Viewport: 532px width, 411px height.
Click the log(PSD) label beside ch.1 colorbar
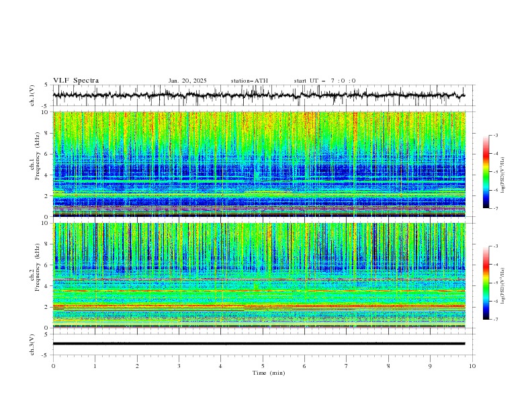tap(502, 175)
